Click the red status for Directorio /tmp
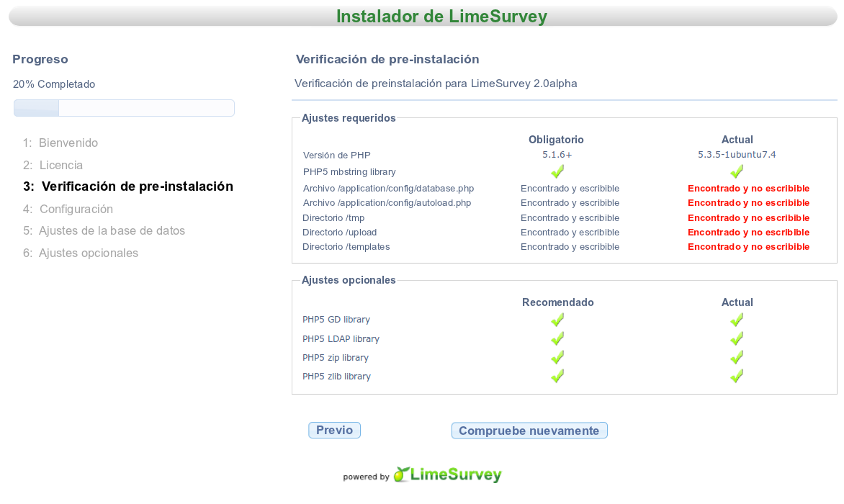Screen dimensions: 844x504 (748, 217)
